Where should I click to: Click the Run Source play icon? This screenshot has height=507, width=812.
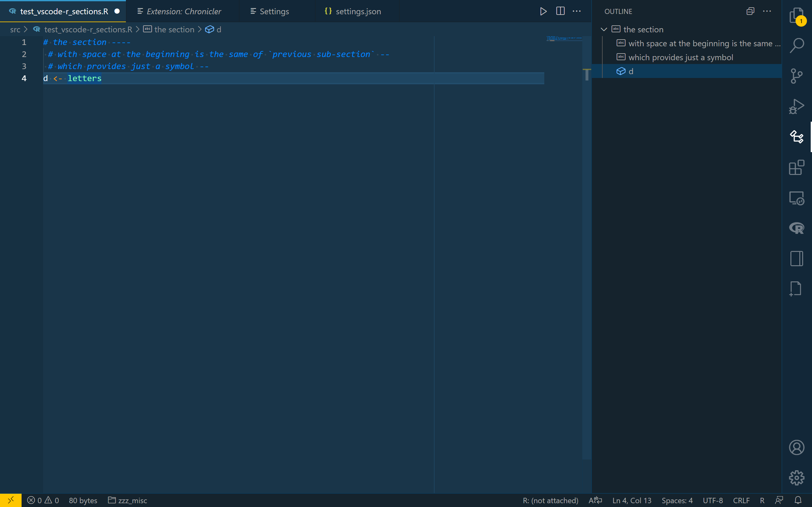pos(543,11)
